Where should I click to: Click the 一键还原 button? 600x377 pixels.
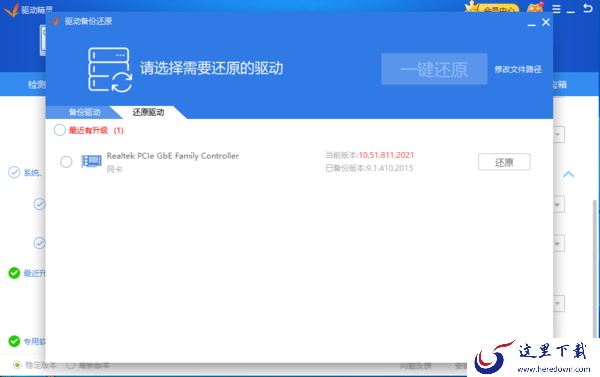(x=434, y=69)
